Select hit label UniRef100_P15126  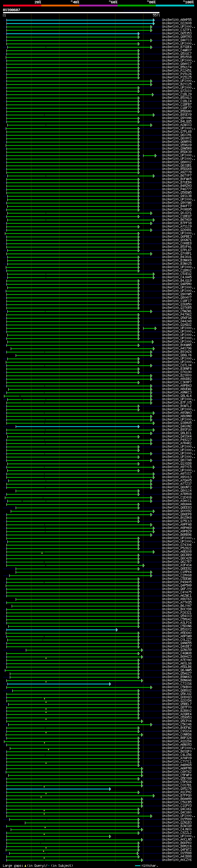[177, 74]
